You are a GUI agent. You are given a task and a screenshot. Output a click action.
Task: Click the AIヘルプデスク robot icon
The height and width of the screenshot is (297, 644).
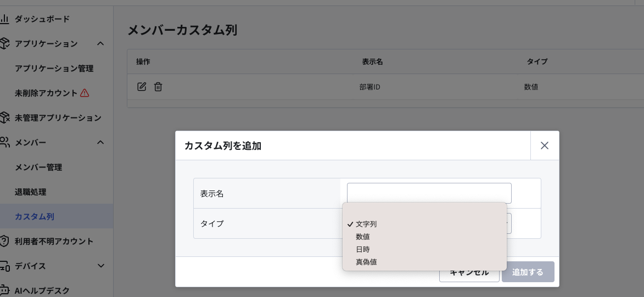(4, 290)
